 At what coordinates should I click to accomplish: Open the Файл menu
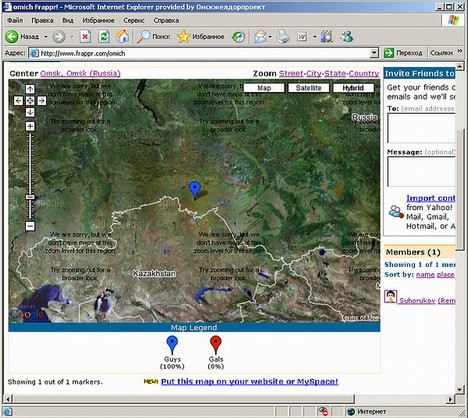pos(15,21)
